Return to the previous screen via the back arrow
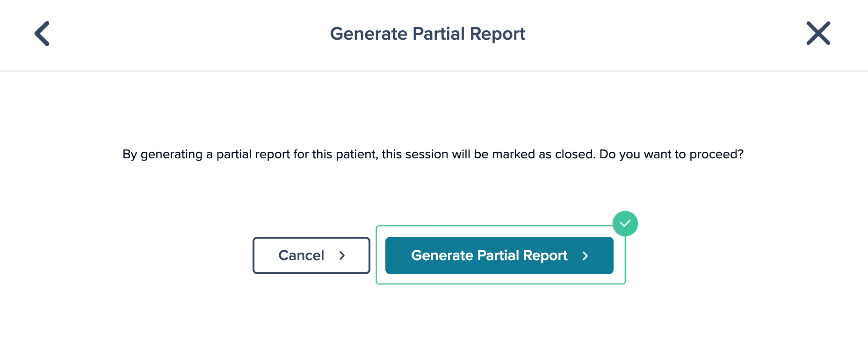 click(42, 34)
